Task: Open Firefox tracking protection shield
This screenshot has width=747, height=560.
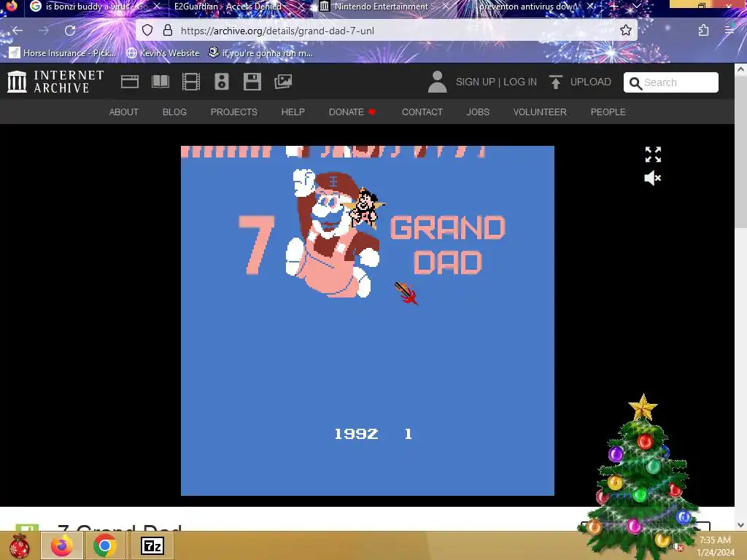Action: point(147,31)
